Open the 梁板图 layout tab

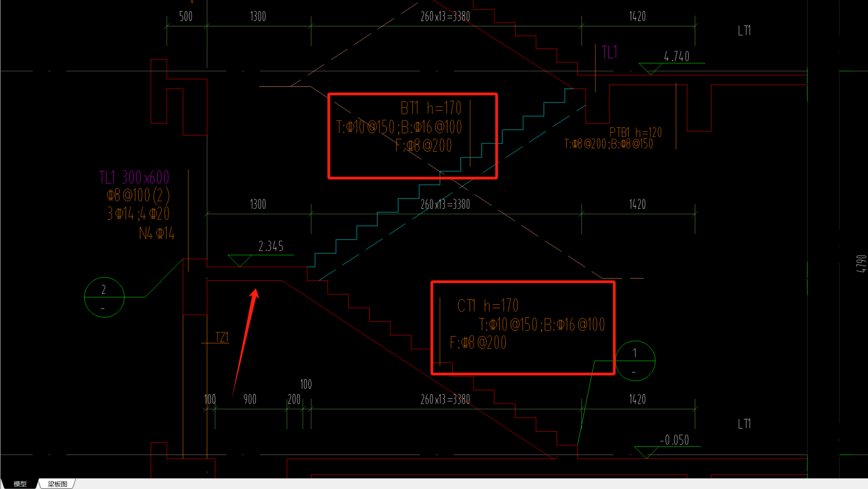pos(58,484)
